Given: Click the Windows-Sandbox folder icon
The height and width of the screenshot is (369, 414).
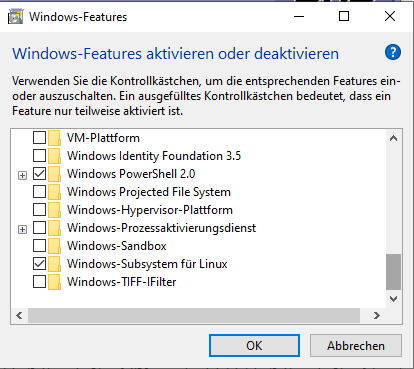Looking at the screenshot, I should coord(54,246).
